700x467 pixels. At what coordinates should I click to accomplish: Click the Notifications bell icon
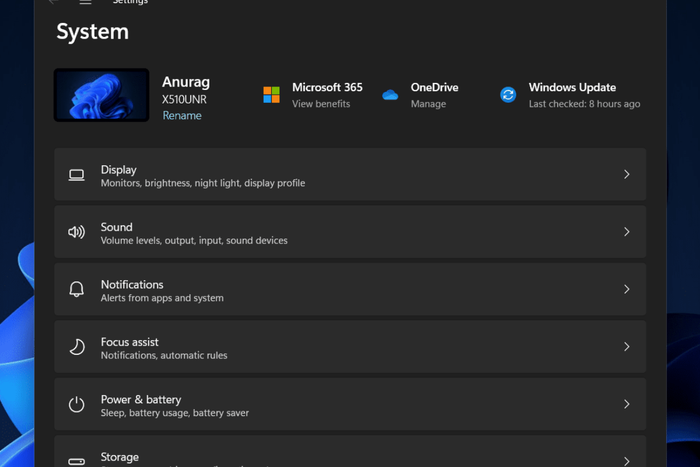[x=76, y=289]
